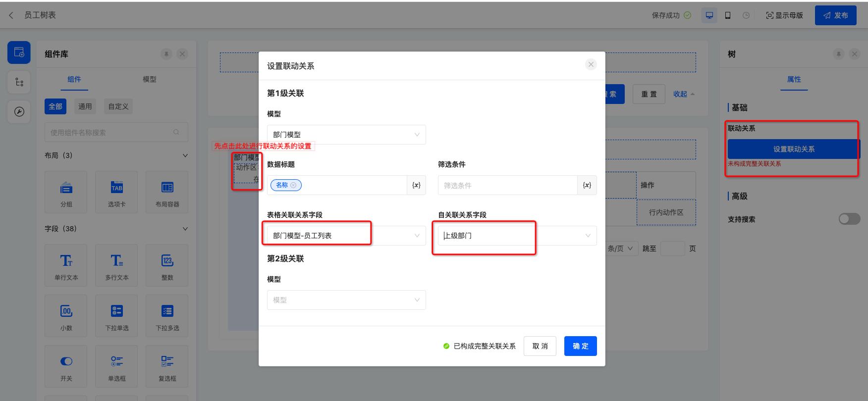Image resolution: width=868 pixels, height=401 pixels.
Task: Focus the 跳至 page number input
Action: [673, 249]
